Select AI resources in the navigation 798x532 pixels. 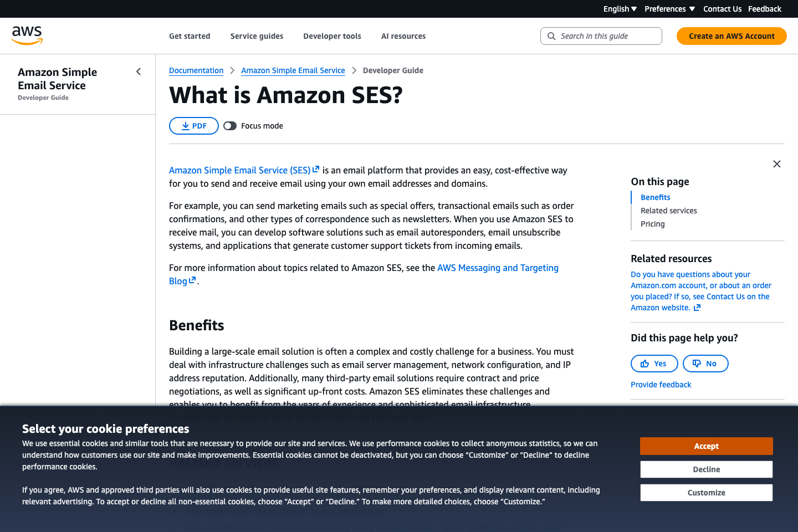403,35
